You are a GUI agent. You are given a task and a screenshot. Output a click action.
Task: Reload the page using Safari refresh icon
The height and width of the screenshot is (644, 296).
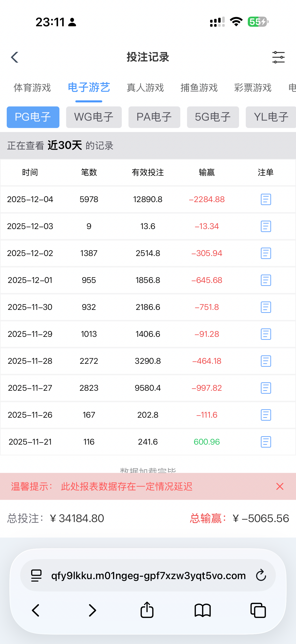tap(261, 576)
